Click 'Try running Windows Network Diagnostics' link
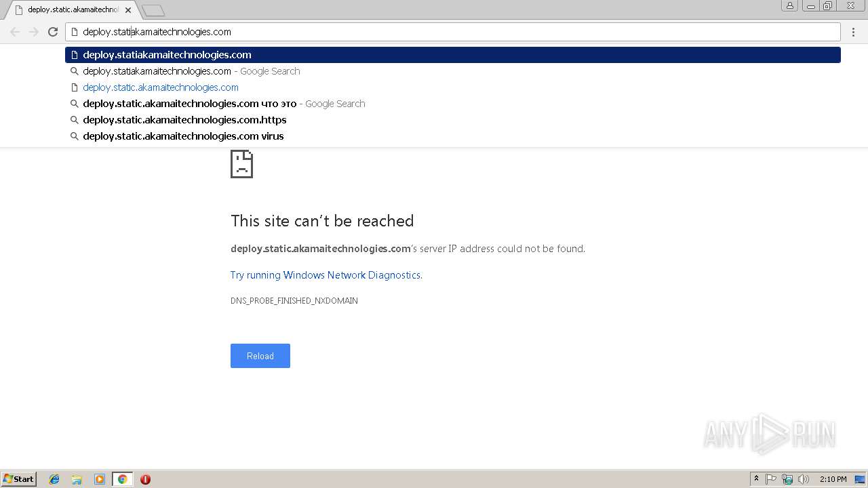 [x=326, y=275]
